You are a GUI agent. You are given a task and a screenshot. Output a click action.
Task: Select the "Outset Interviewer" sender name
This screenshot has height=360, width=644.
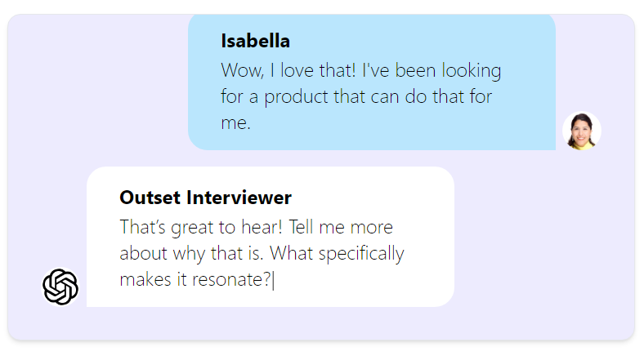(x=205, y=198)
